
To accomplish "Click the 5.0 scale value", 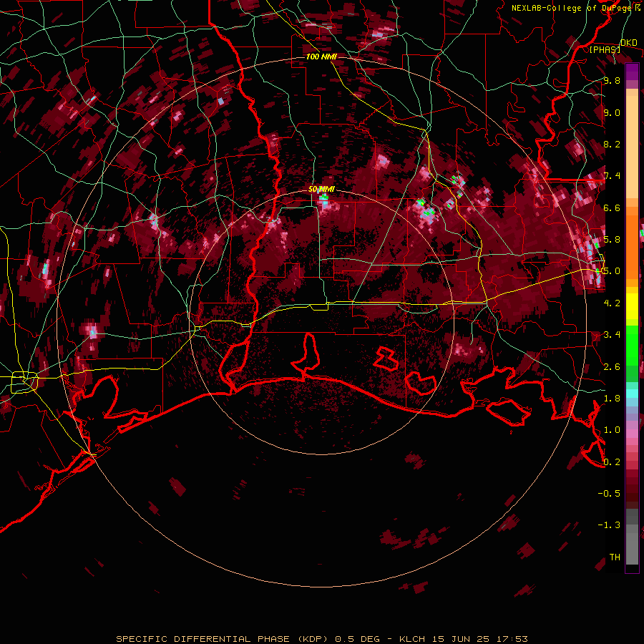I will (x=612, y=271).
